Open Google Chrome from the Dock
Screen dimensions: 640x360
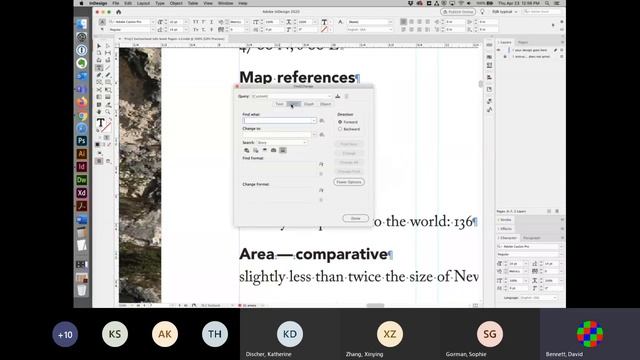click(82, 116)
